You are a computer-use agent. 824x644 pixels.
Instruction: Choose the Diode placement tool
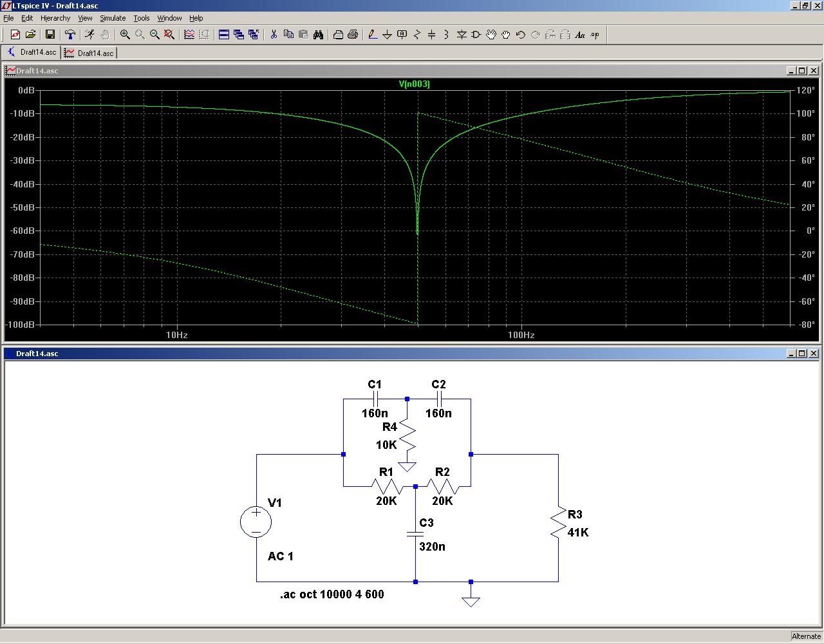[x=462, y=35]
